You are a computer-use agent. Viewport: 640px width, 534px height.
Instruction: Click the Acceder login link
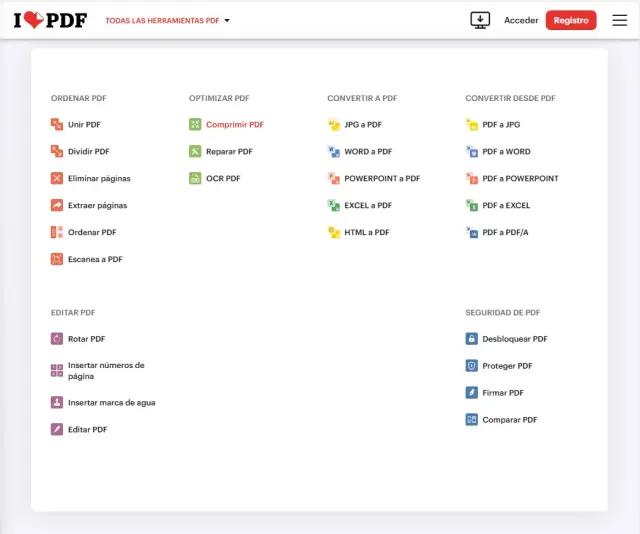[521, 20]
